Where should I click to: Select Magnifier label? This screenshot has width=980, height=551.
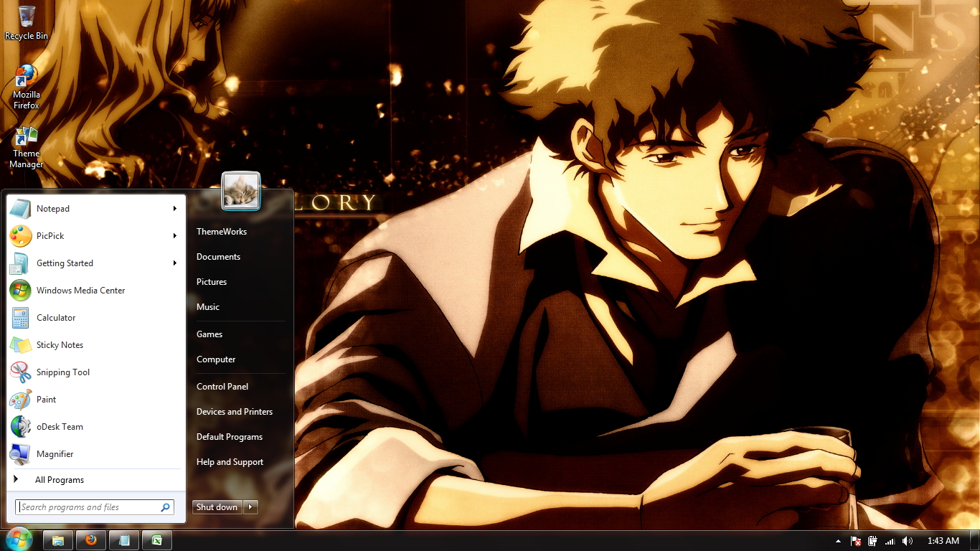(55, 454)
